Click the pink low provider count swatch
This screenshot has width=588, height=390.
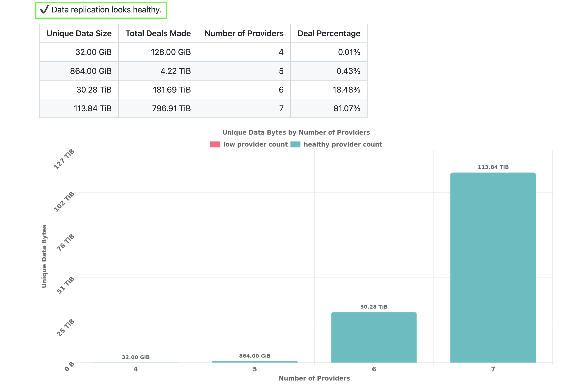pos(215,144)
